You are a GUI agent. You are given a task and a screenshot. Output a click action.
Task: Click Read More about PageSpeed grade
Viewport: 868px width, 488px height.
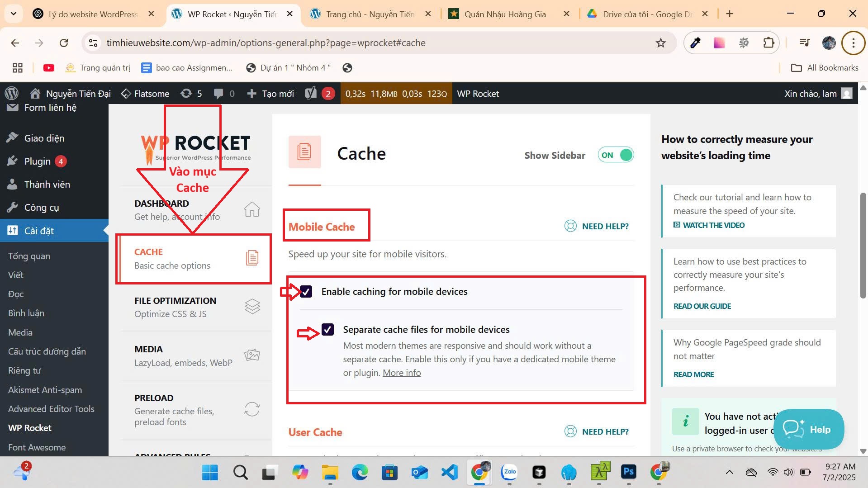[693, 374]
